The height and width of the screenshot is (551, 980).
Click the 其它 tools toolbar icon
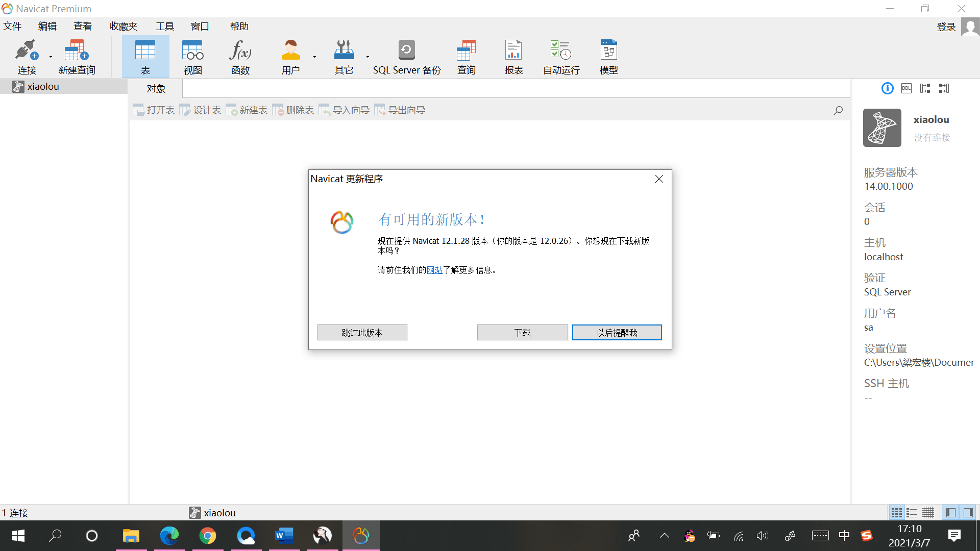(344, 57)
